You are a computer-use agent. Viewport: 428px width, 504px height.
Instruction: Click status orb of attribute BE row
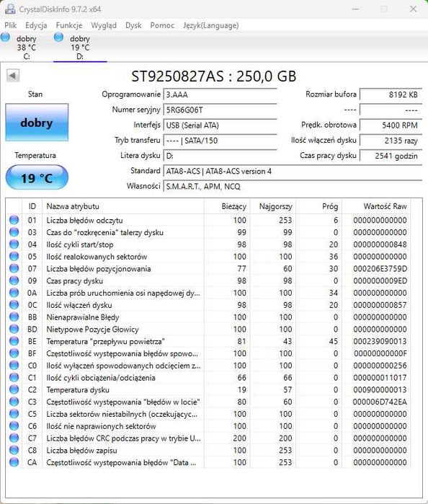[x=14, y=341]
